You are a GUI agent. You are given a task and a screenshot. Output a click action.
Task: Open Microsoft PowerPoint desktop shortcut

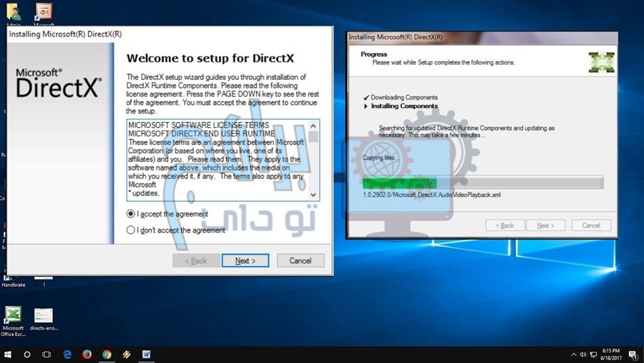44,12
